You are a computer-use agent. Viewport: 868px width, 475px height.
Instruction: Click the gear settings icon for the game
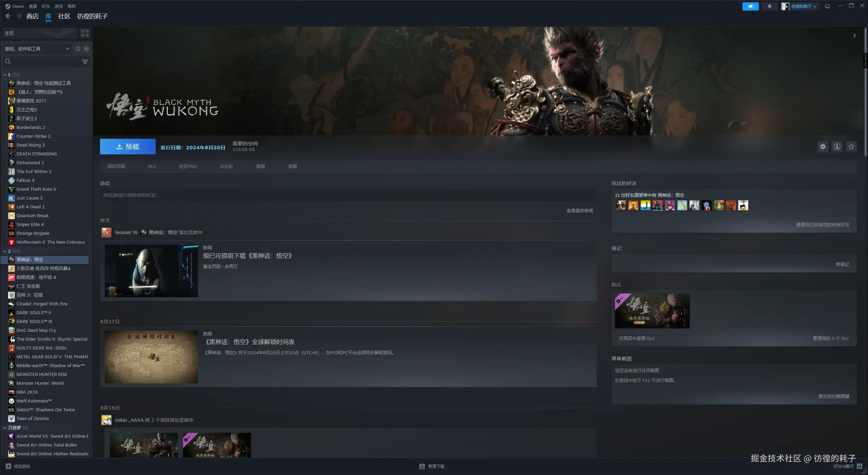[x=823, y=147]
